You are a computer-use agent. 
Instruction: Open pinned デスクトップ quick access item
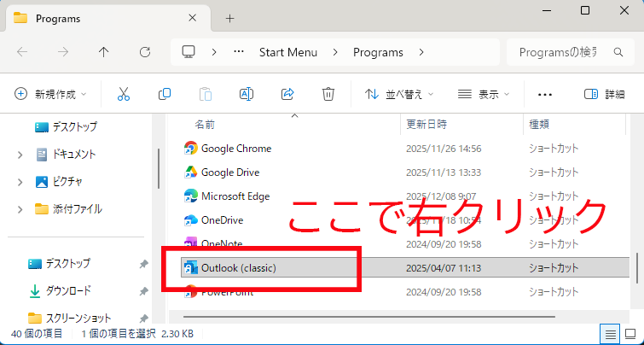coord(59,264)
